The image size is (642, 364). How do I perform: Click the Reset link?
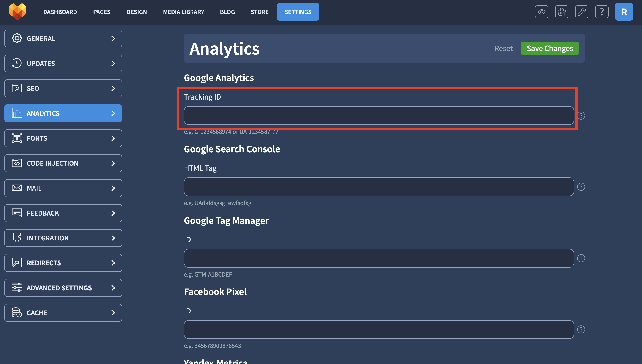(x=503, y=48)
